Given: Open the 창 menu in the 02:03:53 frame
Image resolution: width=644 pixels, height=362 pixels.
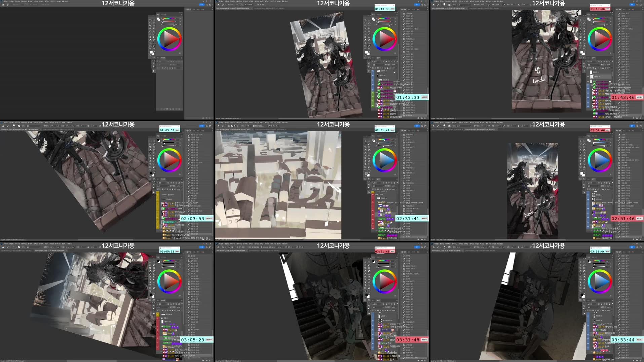Looking at the screenshot, I should (x=63, y=123).
